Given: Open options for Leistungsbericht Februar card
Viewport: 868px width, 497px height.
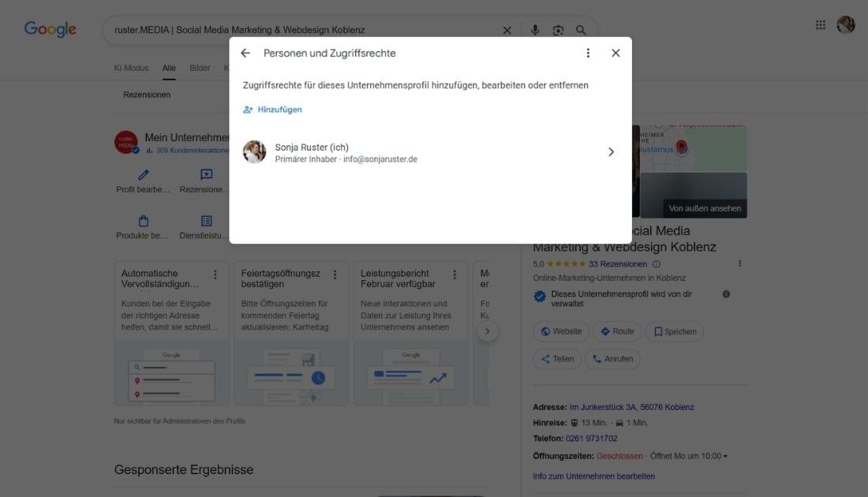Looking at the screenshot, I should [455, 275].
